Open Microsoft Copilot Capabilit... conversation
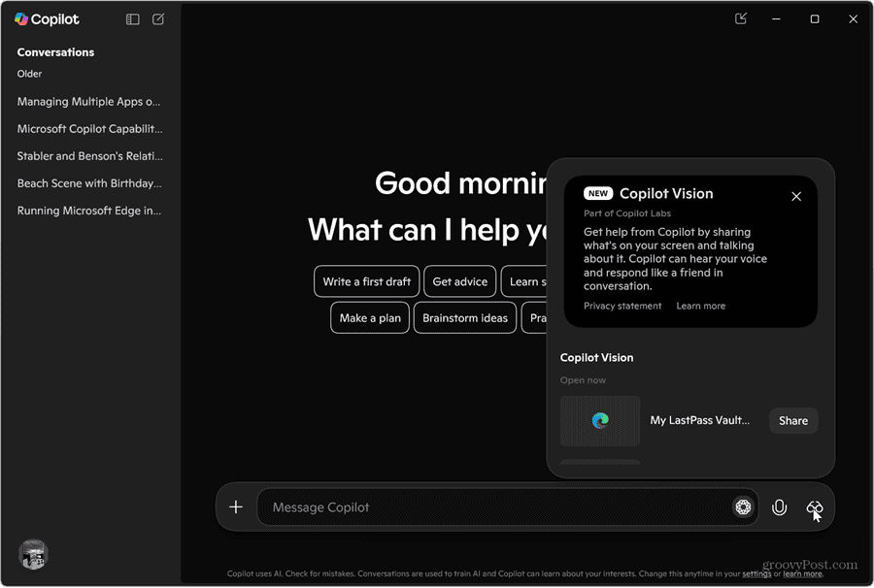The height and width of the screenshot is (588, 874). click(89, 129)
